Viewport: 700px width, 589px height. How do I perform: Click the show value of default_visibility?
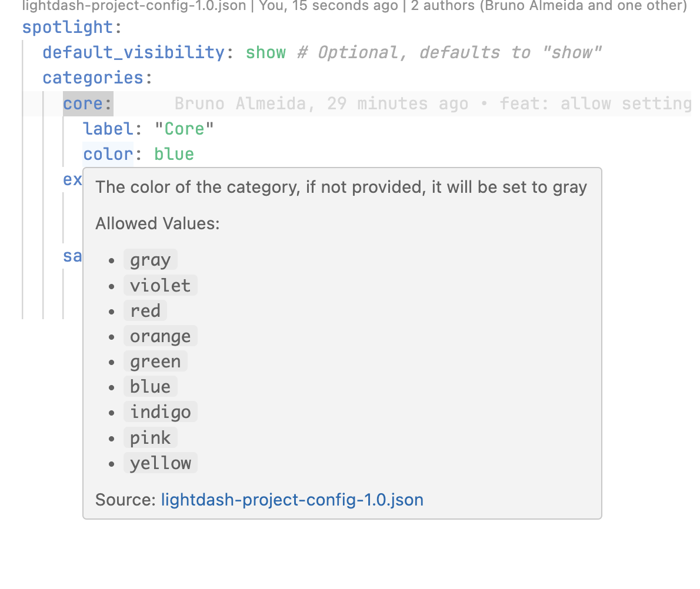[x=266, y=53]
